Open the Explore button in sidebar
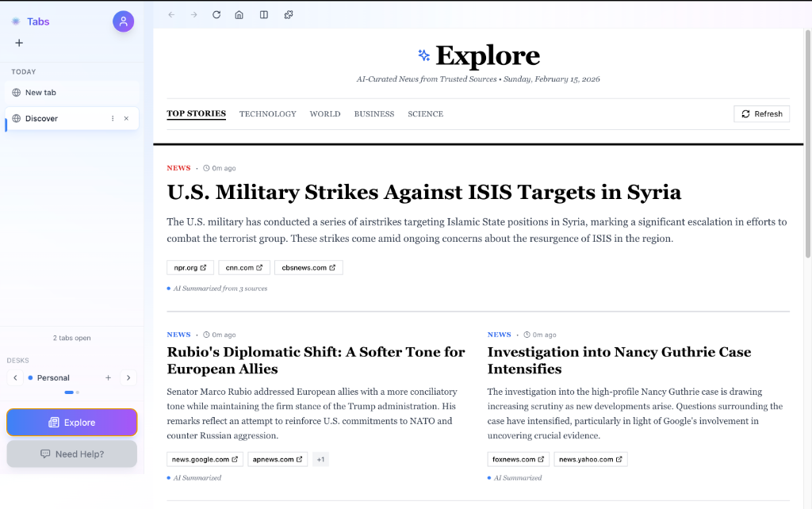 (x=72, y=423)
